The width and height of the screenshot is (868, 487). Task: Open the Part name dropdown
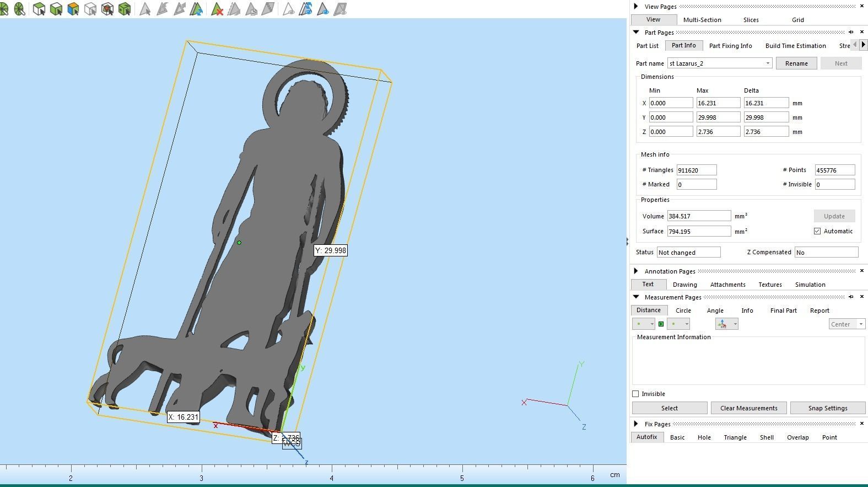point(768,63)
